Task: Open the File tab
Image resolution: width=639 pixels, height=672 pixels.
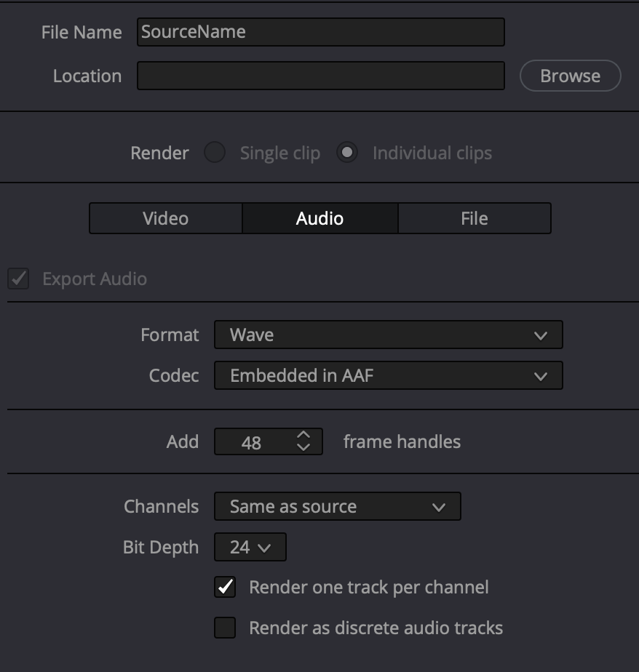Action: (x=474, y=219)
